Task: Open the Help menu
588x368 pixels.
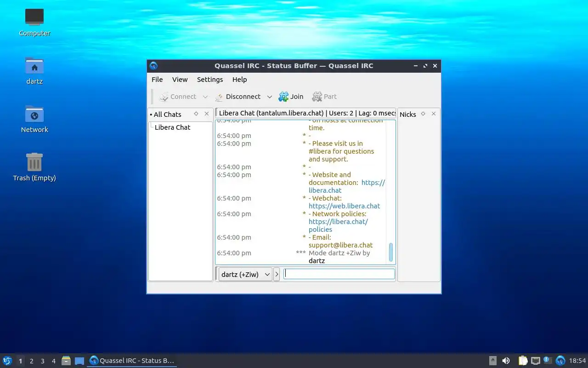Action: [x=239, y=80]
